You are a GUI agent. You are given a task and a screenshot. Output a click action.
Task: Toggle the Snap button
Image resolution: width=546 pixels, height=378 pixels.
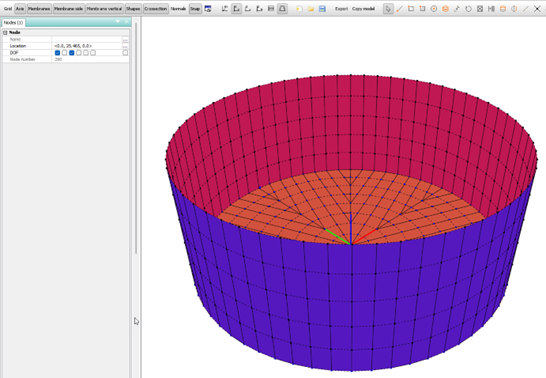(195, 9)
